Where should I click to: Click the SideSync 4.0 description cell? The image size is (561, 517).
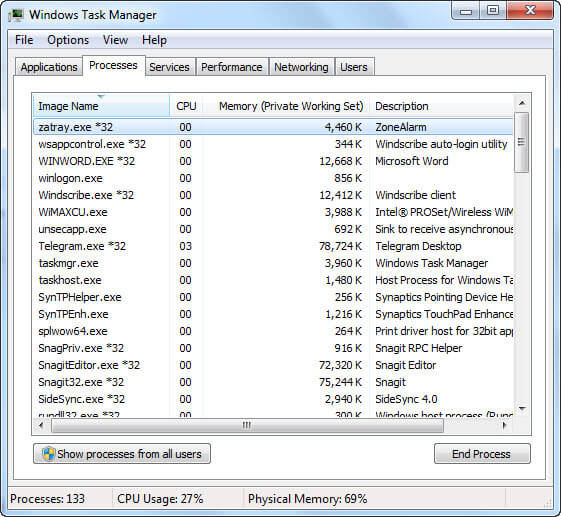pos(406,399)
